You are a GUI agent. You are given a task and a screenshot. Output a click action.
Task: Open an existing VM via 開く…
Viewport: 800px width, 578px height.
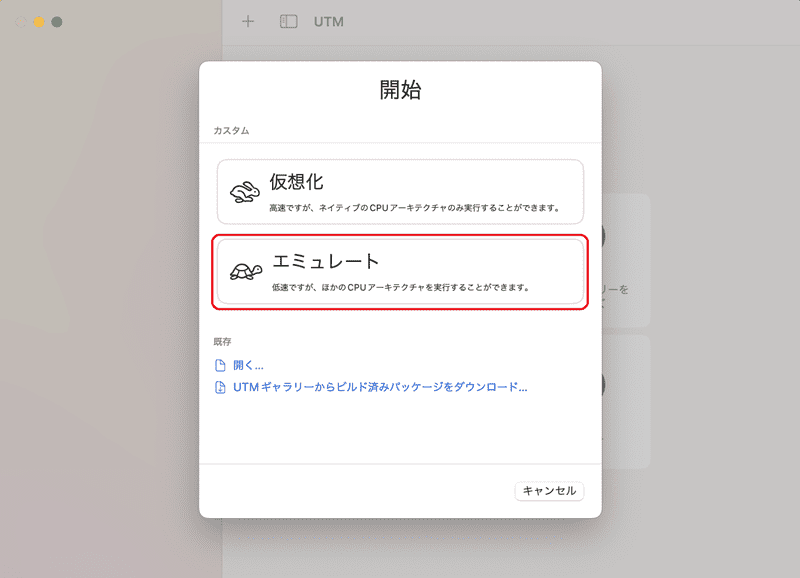coord(248,365)
